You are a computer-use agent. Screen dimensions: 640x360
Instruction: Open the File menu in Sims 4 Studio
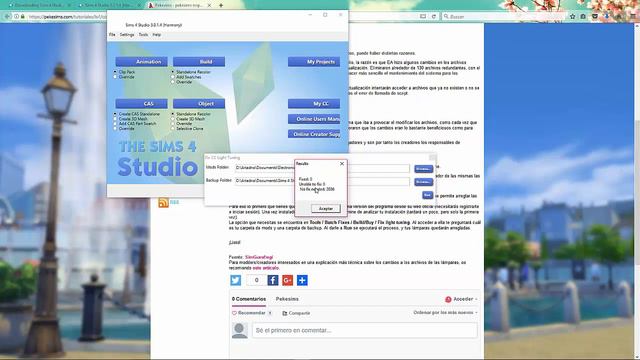pyautogui.click(x=112, y=35)
